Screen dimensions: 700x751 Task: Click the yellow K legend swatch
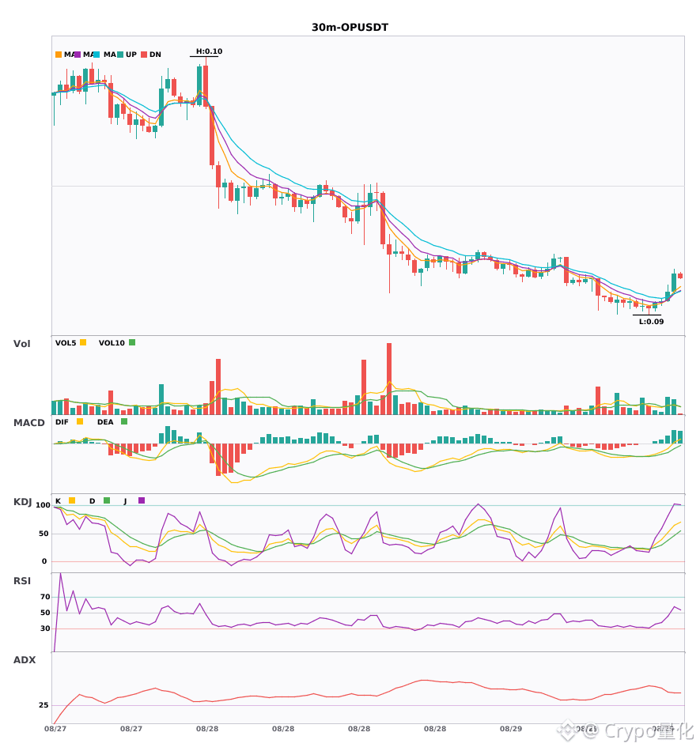(x=72, y=500)
